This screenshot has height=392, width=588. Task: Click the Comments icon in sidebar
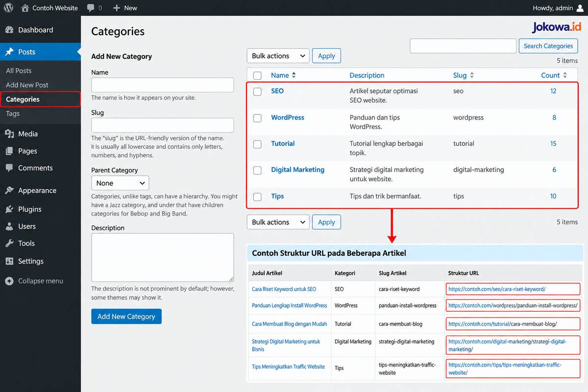(9, 168)
